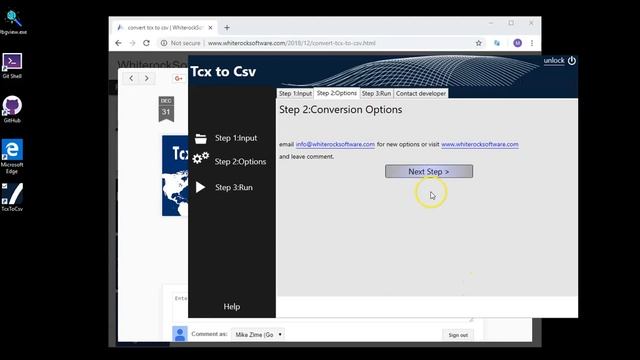Launch Git Shell desktop shortcut
The image size is (640, 360).
tap(12, 65)
